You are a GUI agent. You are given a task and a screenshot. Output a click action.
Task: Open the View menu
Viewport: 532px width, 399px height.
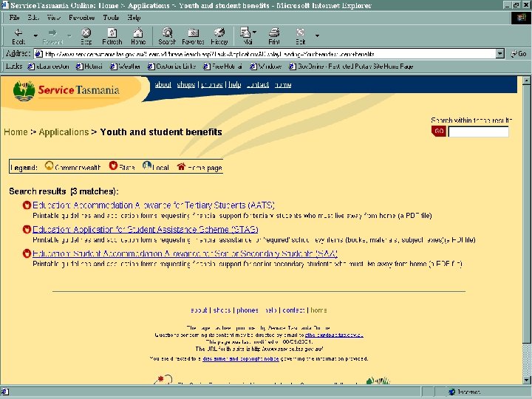coord(54,18)
